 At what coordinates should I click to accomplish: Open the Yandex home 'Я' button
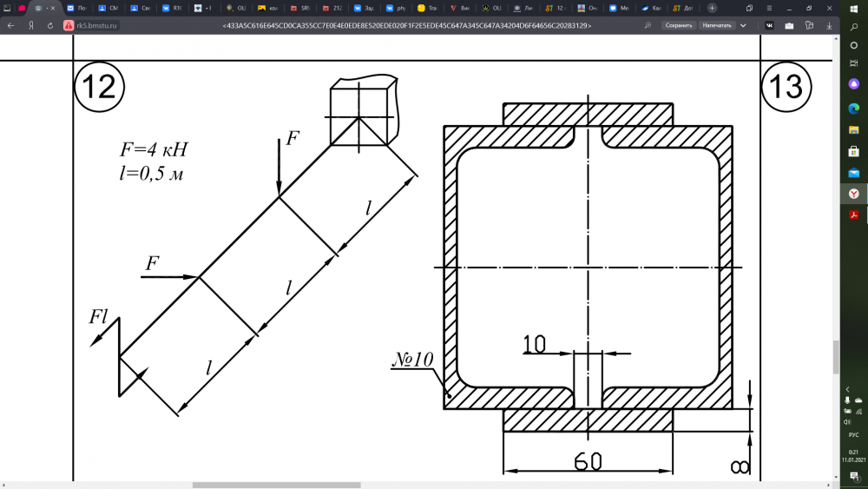click(x=31, y=25)
